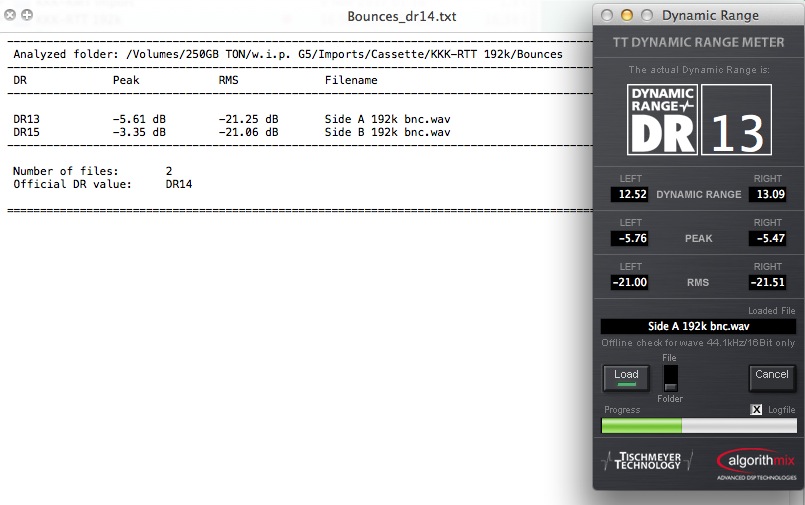Click RMS value -21.25 dB
Image resolution: width=805 pixels, height=505 pixels.
(248, 119)
